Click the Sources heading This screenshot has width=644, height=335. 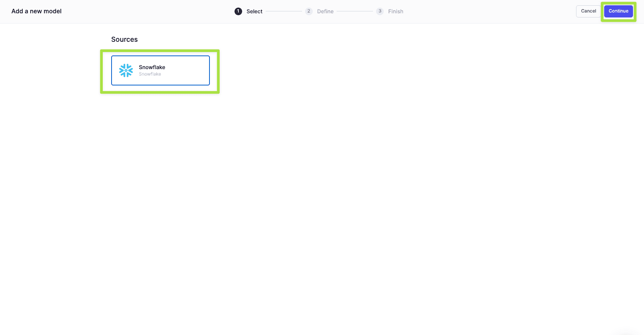pos(124,40)
